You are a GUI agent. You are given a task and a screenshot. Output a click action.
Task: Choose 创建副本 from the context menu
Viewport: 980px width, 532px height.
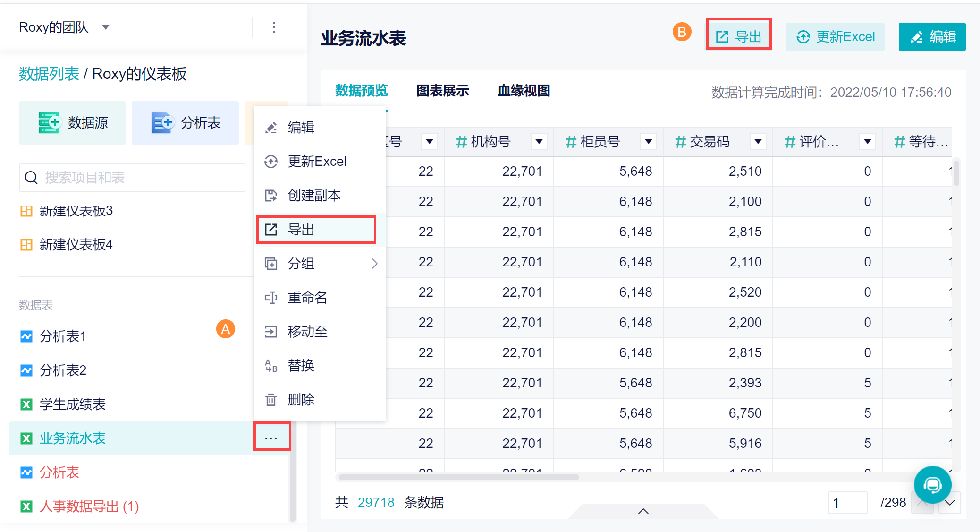click(313, 196)
